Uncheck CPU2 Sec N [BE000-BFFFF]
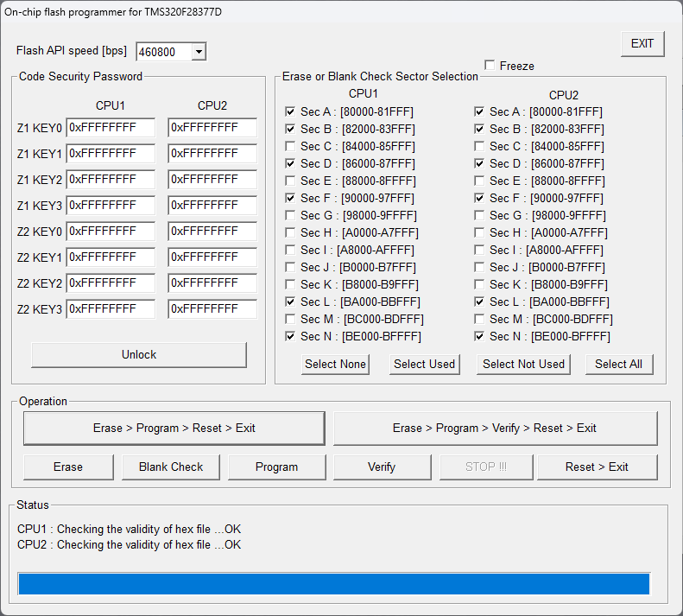 click(x=479, y=337)
